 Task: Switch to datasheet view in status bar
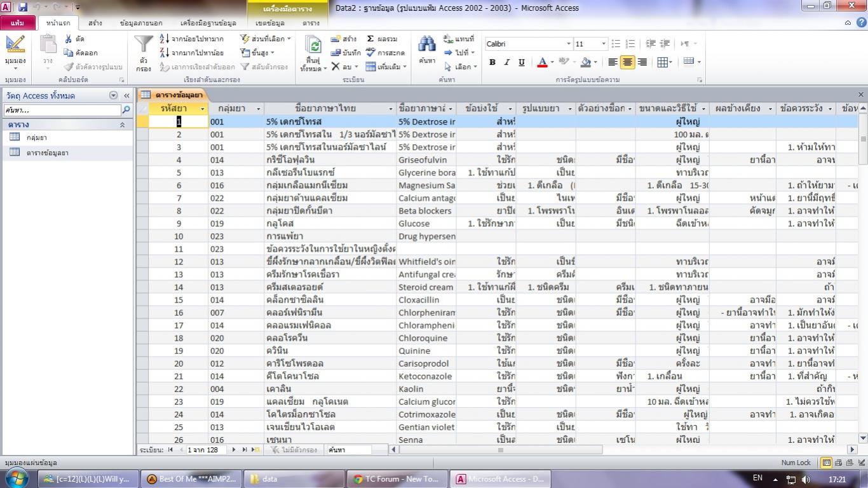point(827,463)
